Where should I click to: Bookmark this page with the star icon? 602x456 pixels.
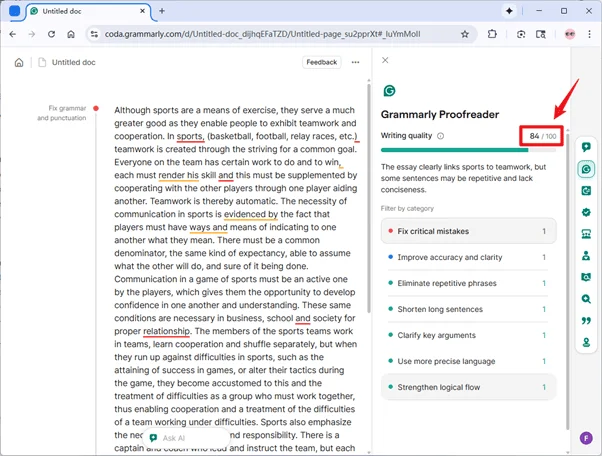coord(465,34)
